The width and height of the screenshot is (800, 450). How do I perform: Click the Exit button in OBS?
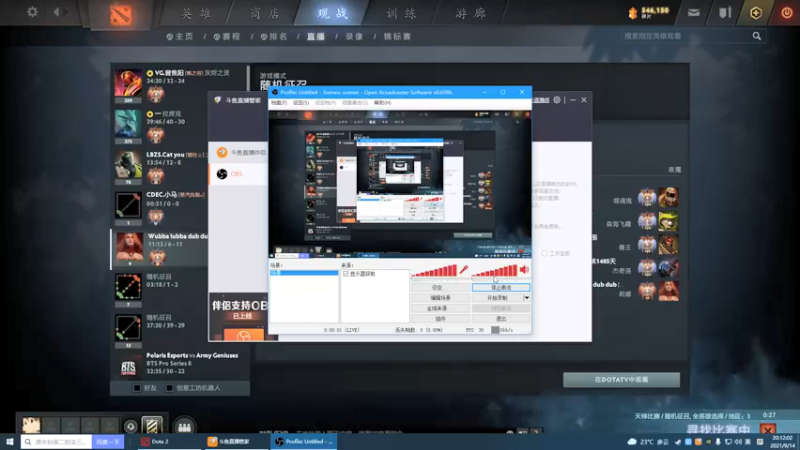click(501, 318)
